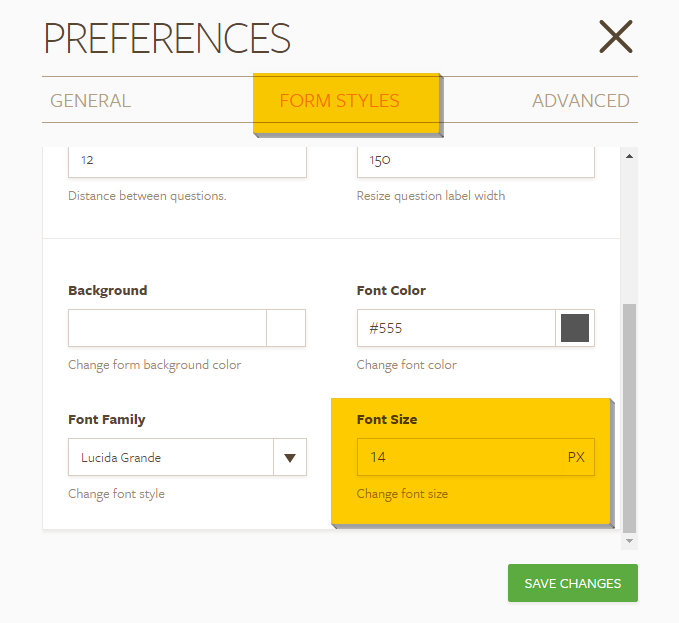This screenshot has width=679, height=623.
Task: Click the distance between questions field
Action: click(x=187, y=160)
